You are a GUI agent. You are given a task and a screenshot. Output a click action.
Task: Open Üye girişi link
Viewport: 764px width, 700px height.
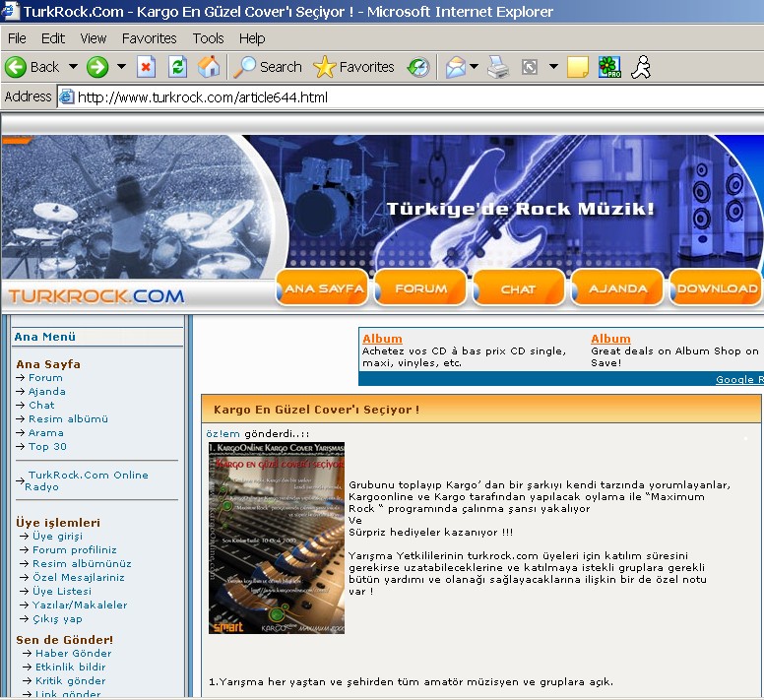pos(57,536)
